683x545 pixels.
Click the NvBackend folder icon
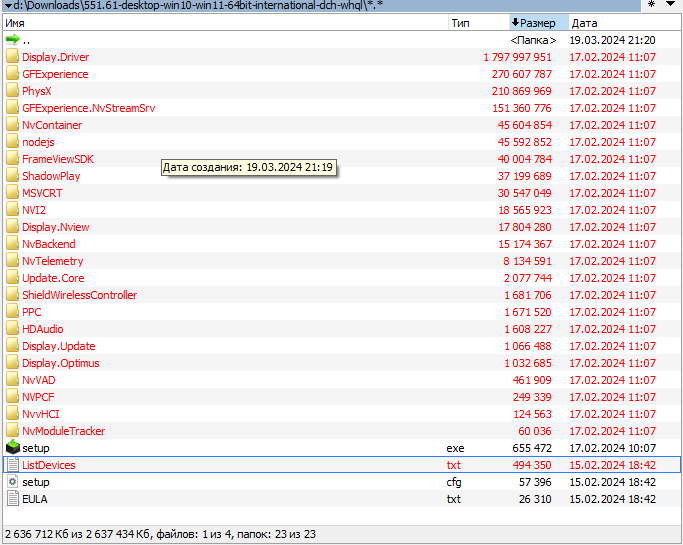point(13,244)
